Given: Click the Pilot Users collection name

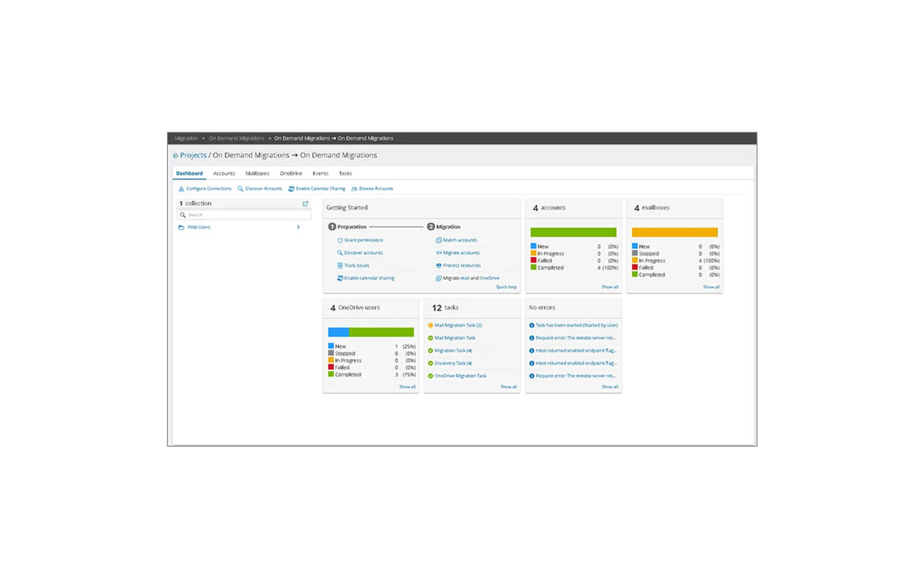Looking at the screenshot, I should 199,227.
